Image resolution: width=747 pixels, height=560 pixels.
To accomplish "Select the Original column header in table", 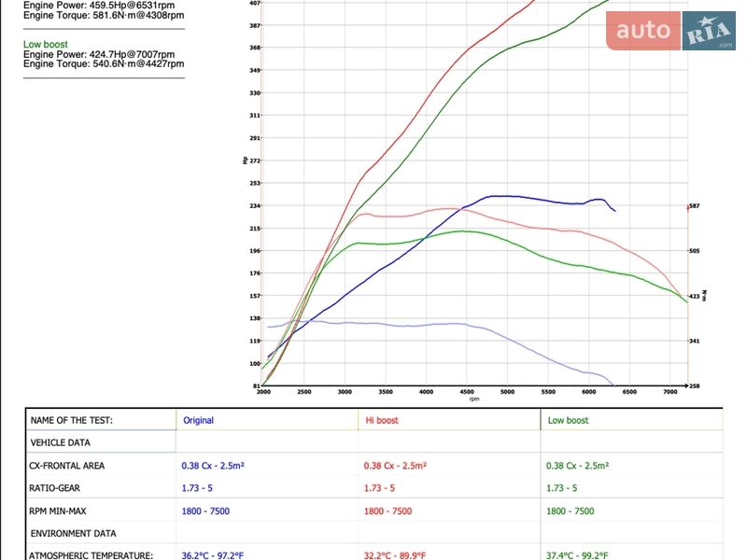I will tap(198, 421).
